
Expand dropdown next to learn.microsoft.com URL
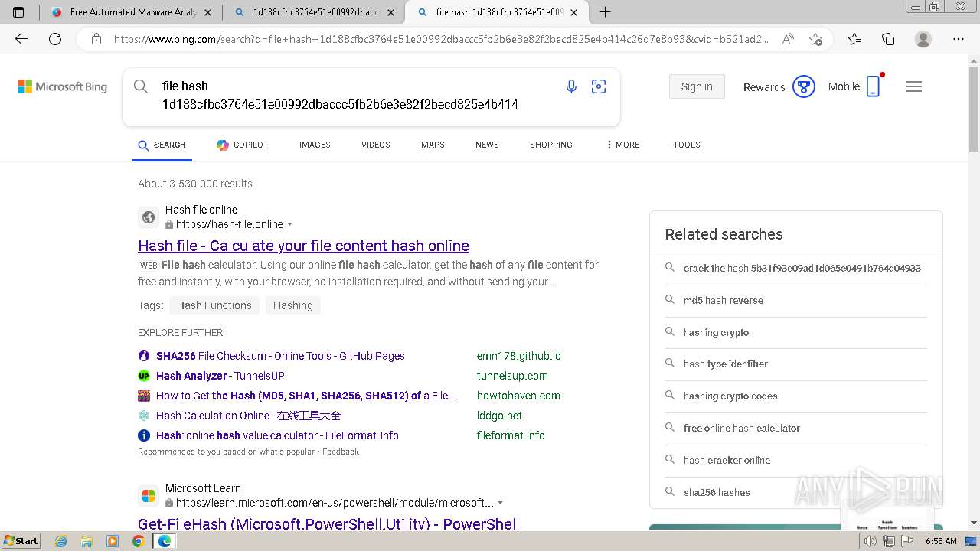pyautogui.click(x=500, y=503)
